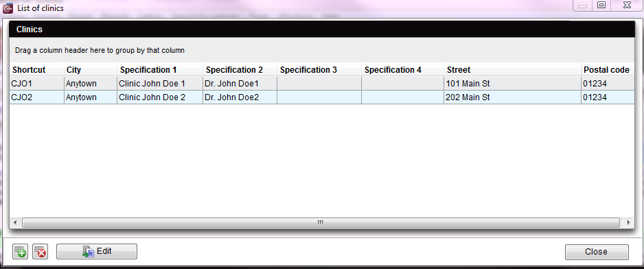
Task: Click Anytown in the CJO1 row
Action: pyautogui.click(x=91, y=84)
